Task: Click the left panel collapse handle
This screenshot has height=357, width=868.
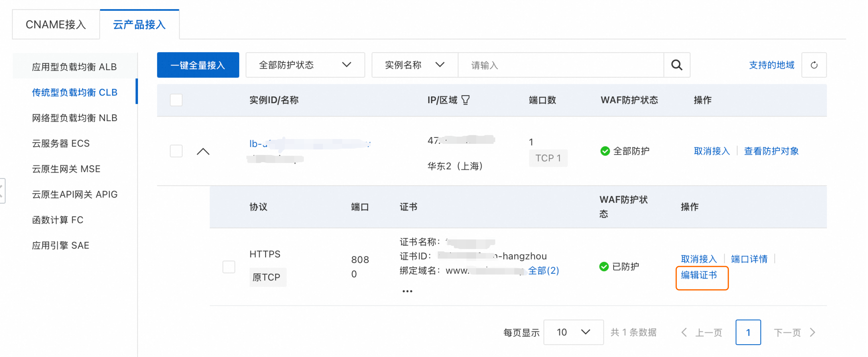Action: coord(2,191)
